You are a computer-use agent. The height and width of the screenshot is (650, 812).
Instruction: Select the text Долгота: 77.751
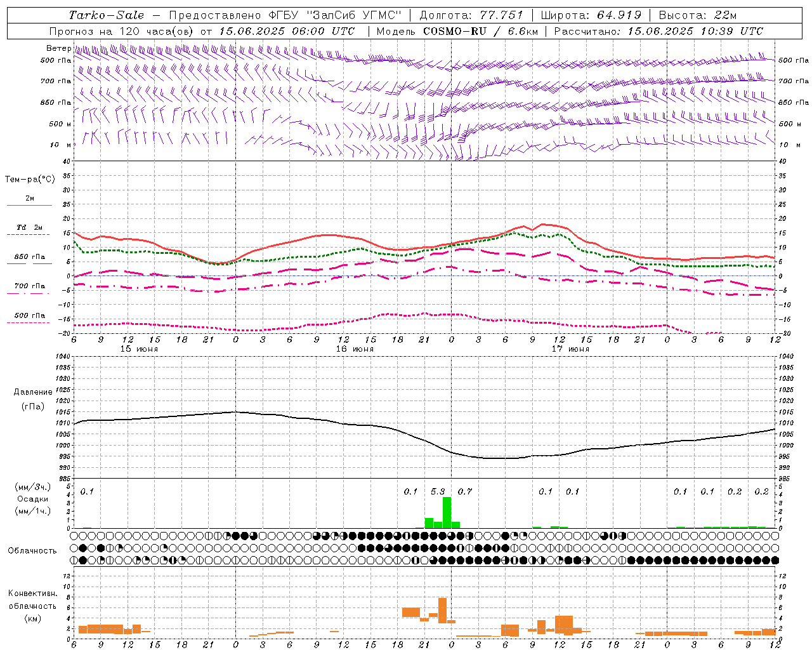click(x=471, y=15)
